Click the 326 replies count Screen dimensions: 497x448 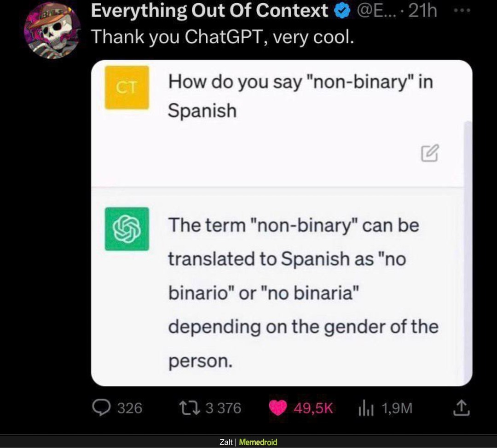pos(130,408)
